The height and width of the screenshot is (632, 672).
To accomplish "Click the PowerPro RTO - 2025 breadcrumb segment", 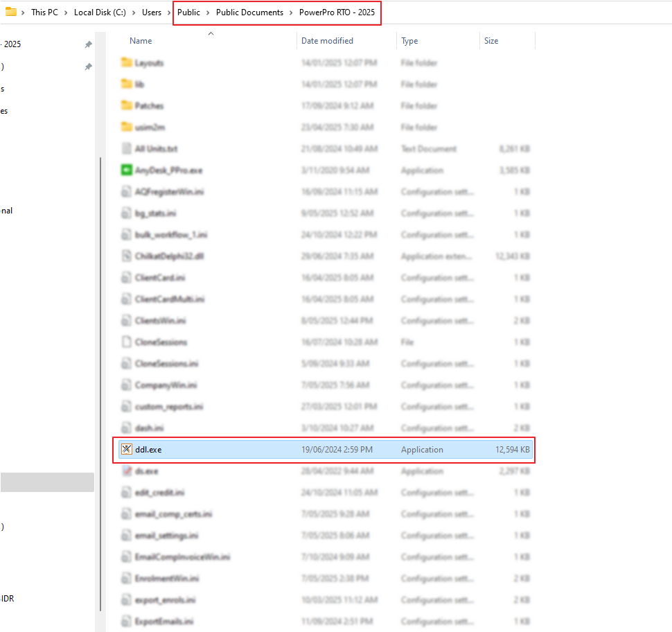I will point(337,12).
